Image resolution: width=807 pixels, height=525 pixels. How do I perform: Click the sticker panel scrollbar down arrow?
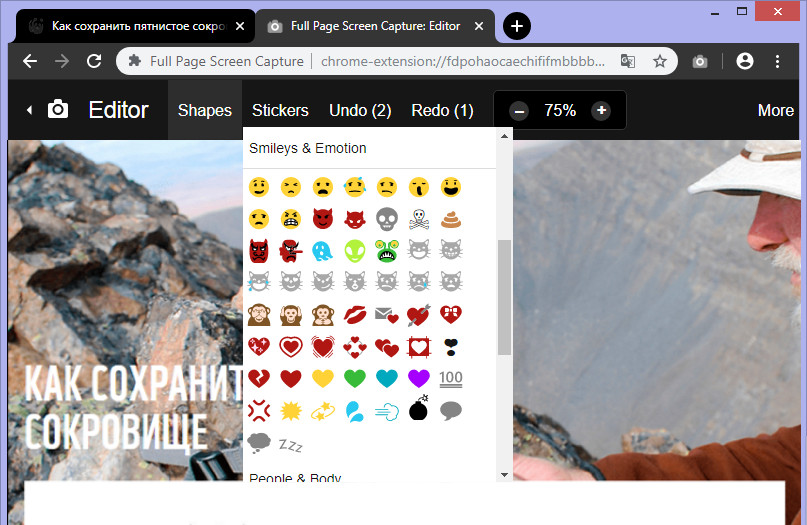tap(504, 475)
